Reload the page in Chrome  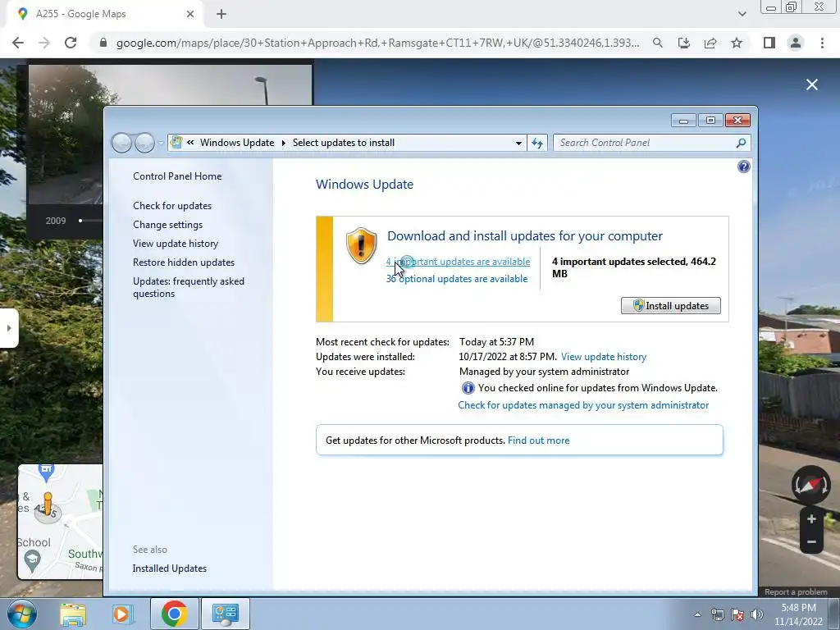tap(71, 43)
